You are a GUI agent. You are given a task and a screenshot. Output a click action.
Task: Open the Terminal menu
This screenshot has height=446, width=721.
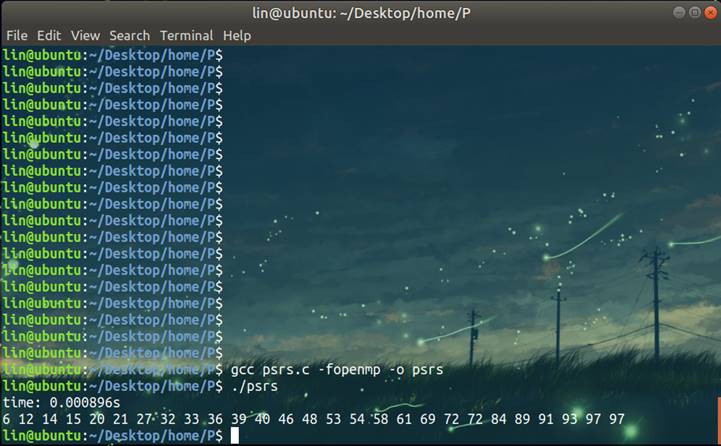coord(186,35)
